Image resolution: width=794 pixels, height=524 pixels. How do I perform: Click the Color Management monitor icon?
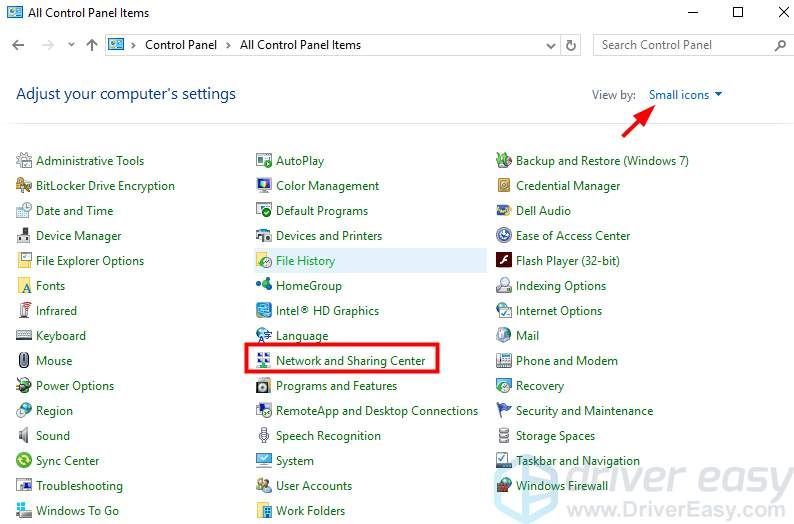[x=264, y=186]
